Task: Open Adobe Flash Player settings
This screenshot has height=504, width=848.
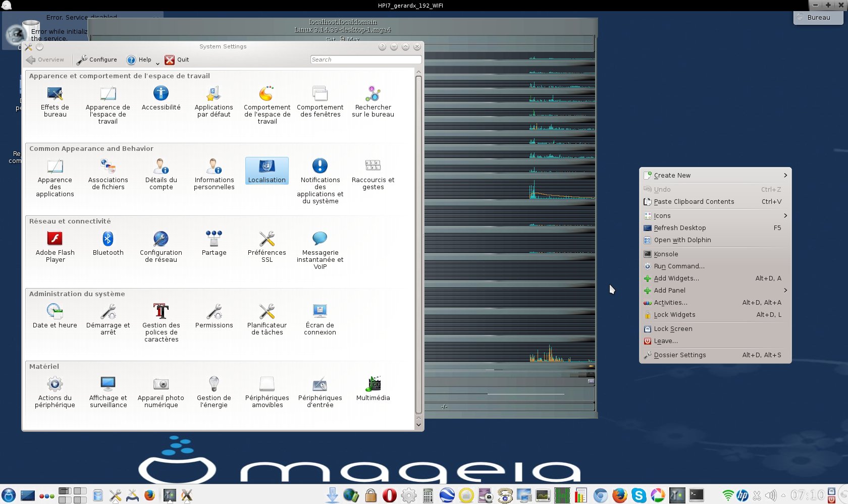Action: point(55,247)
